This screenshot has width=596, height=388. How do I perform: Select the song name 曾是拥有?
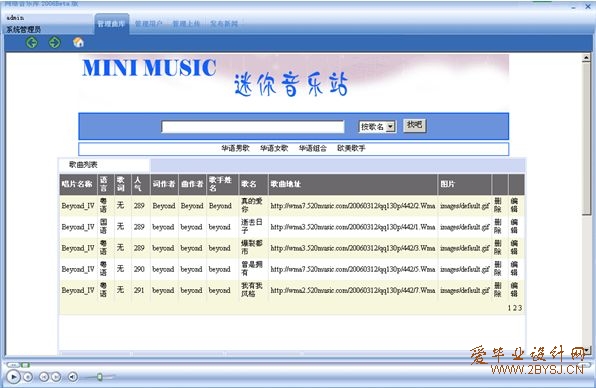[252, 269]
